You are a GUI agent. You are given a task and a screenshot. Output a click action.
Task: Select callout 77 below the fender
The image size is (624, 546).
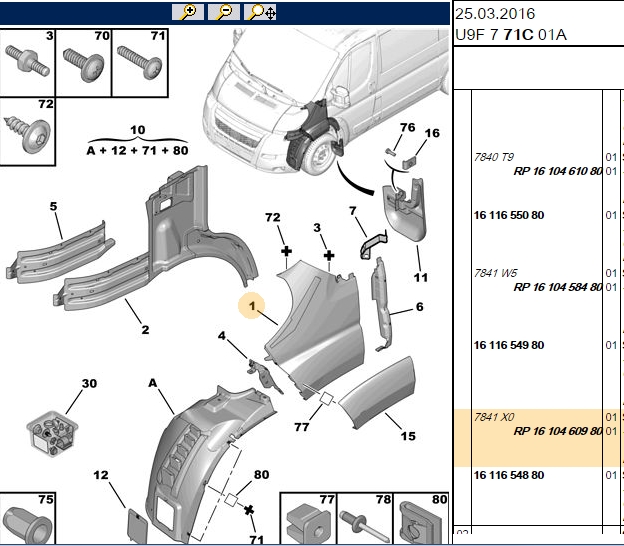[x=302, y=427]
